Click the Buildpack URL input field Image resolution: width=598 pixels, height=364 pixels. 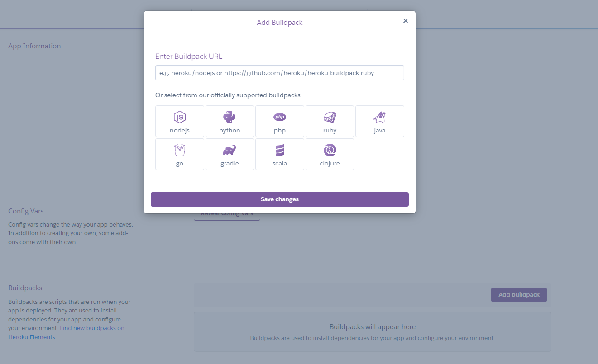[280, 73]
